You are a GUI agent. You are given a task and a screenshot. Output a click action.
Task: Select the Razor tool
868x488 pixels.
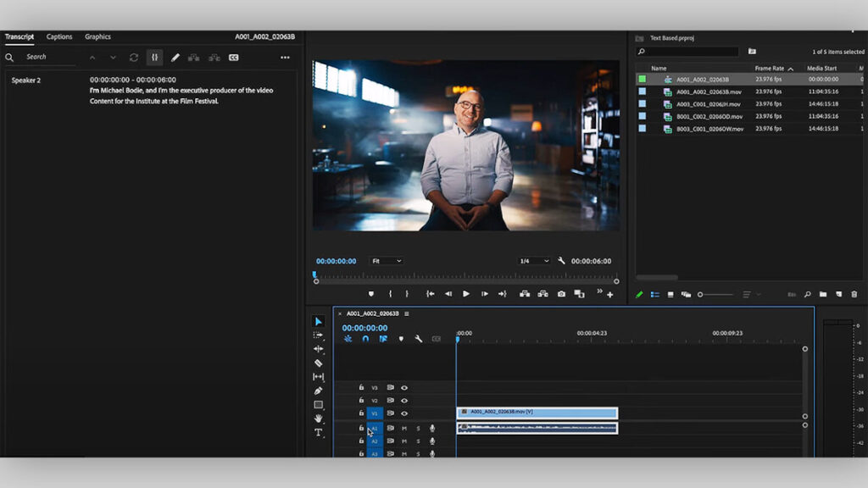coord(319,363)
